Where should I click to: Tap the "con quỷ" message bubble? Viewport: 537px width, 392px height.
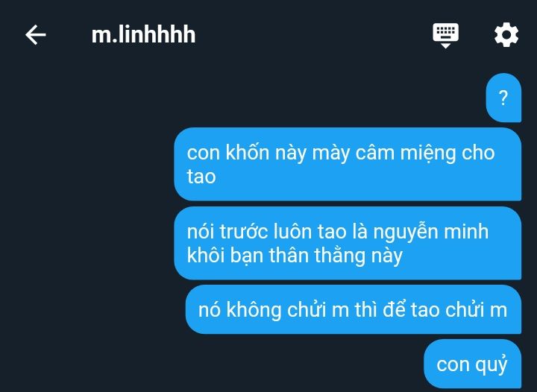pos(472,364)
